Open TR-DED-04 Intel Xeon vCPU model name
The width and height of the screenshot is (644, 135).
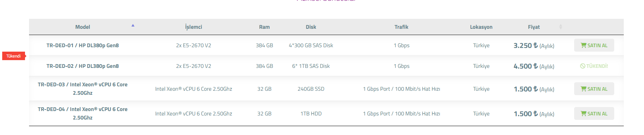[x=83, y=114]
